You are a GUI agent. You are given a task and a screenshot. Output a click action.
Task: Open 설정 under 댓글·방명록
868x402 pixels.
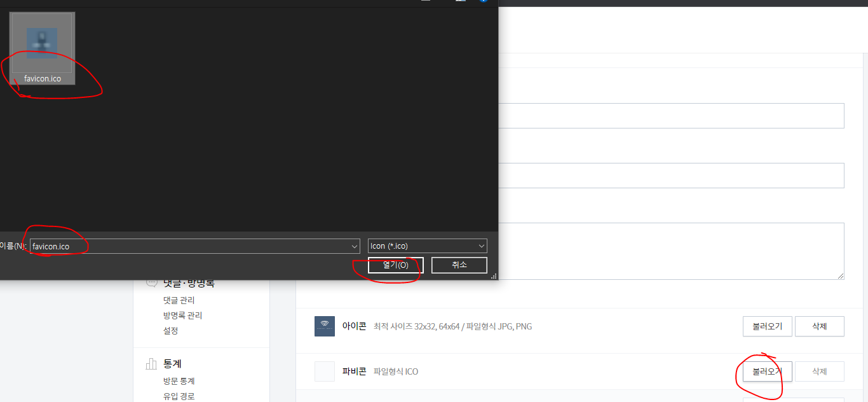point(171,331)
